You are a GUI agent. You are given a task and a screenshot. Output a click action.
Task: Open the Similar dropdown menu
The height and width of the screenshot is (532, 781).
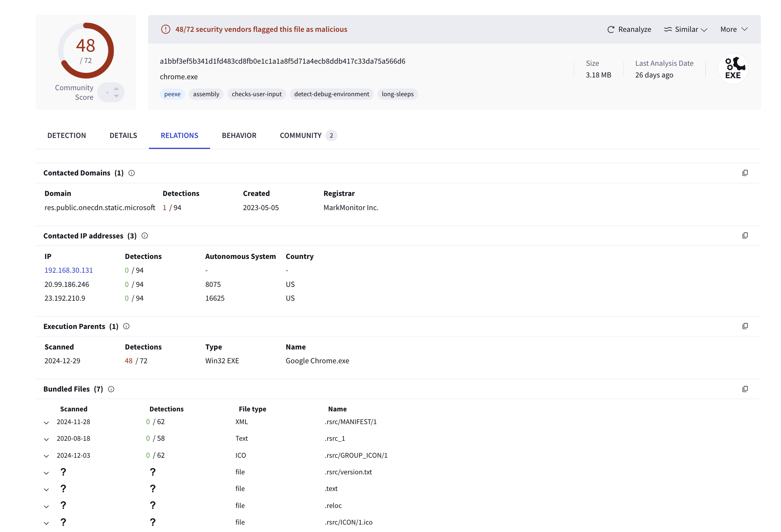[x=685, y=29]
